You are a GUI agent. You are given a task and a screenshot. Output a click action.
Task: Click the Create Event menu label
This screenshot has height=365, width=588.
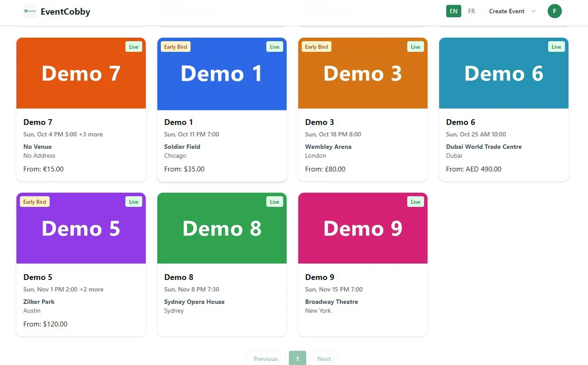point(506,12)
